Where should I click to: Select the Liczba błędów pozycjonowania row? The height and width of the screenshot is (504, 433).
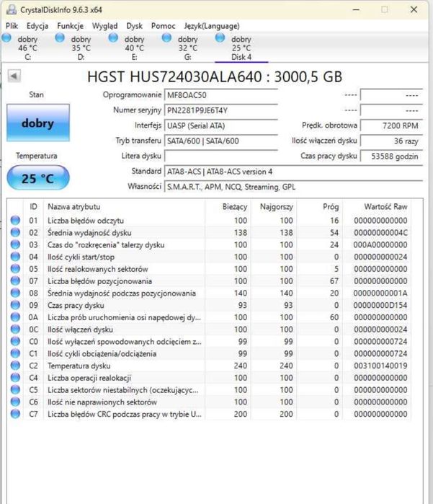click(209, 281)
